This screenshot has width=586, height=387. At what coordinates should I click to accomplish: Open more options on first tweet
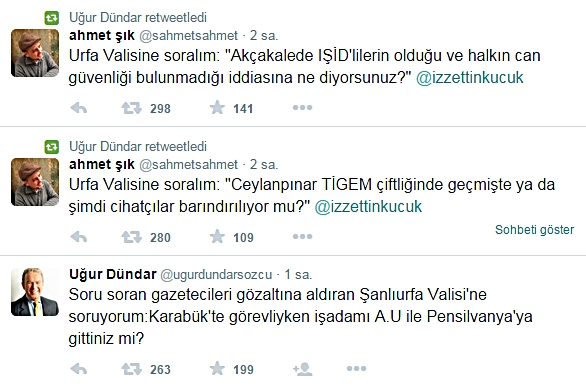[302, 108]
